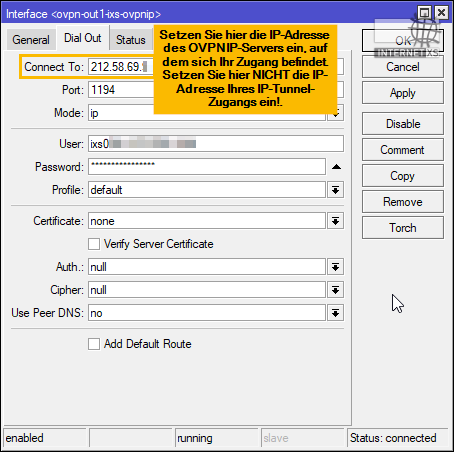Open the Auth. dropdown arrow
Image resolution: width=454 pixels, height=452 pixels.
click(335, 267)
